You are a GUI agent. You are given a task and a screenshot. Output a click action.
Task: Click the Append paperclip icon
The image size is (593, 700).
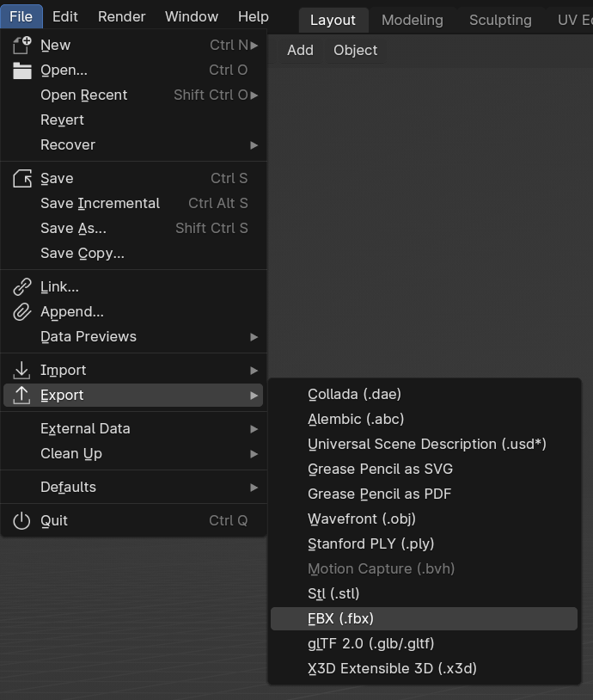pos(21,312)
